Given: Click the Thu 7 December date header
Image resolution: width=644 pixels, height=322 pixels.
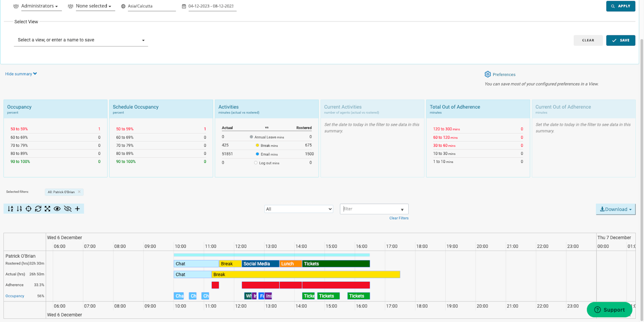Looking at the screenshot, I should coord(614,238).
